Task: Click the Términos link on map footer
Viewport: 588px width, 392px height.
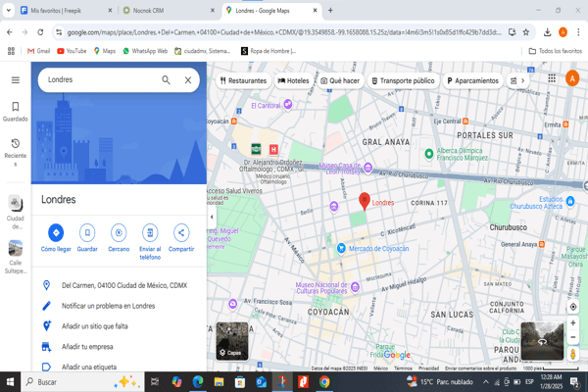Action: pos(403,368)
